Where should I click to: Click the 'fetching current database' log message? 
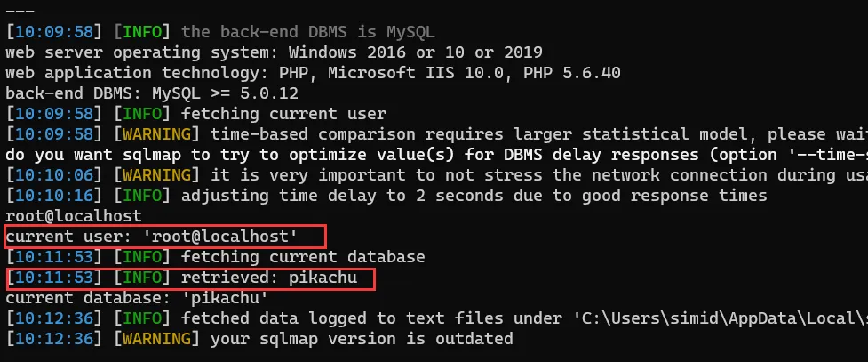click(303, 257)
